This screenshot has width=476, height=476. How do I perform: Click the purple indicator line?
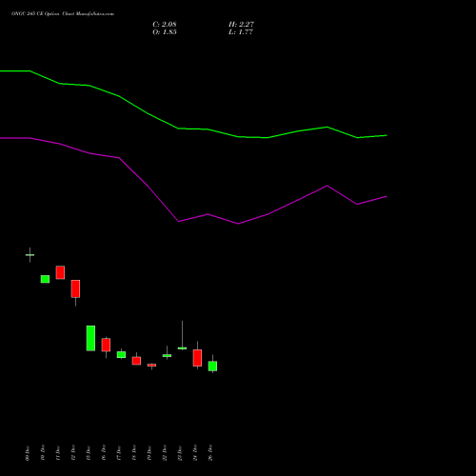179,221
